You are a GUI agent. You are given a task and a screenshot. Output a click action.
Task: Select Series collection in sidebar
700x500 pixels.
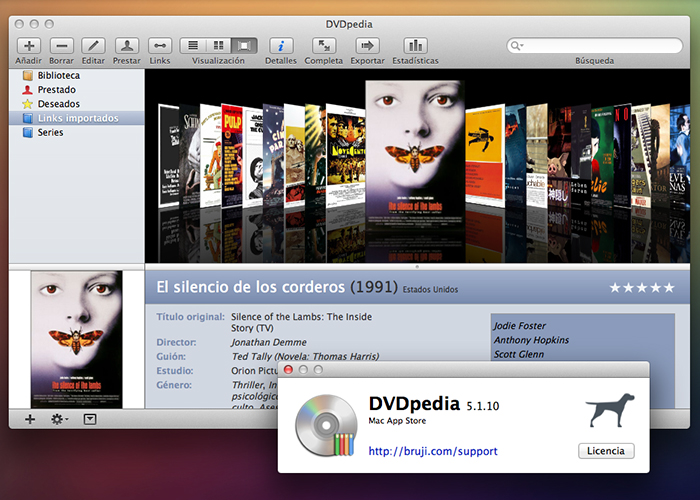77,133
